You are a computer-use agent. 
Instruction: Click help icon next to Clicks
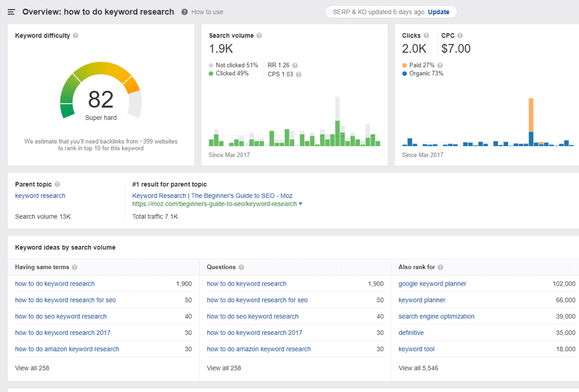pos(426,36)
